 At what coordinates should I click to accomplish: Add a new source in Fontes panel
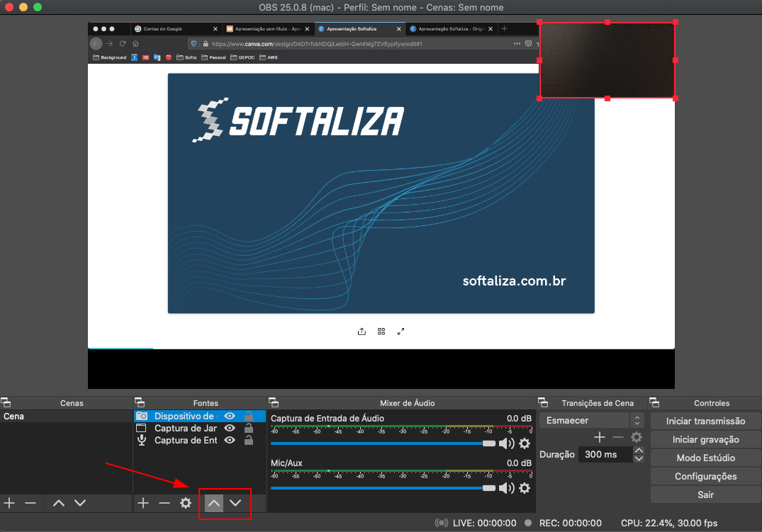coord(143,503)
